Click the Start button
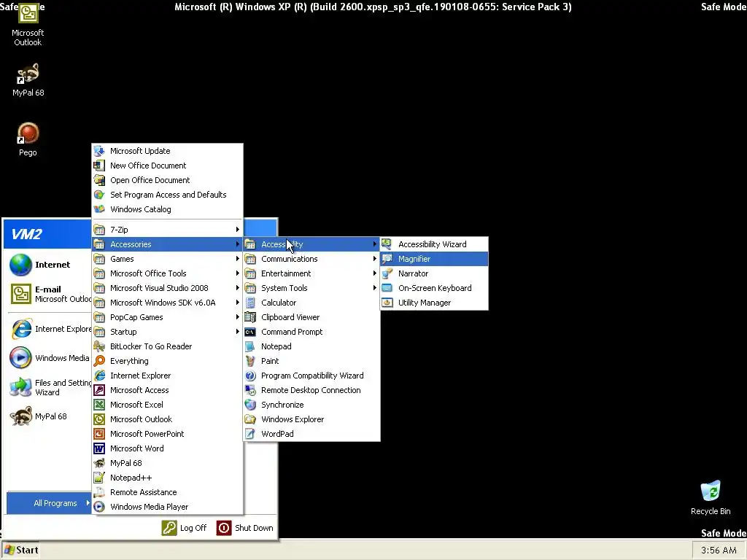 coord(20,550)
